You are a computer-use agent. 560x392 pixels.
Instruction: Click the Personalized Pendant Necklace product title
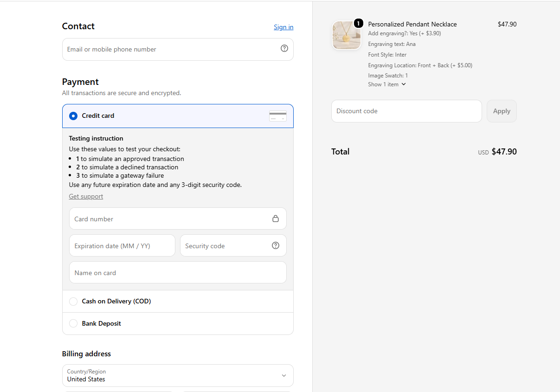click(x=412, y=24)
